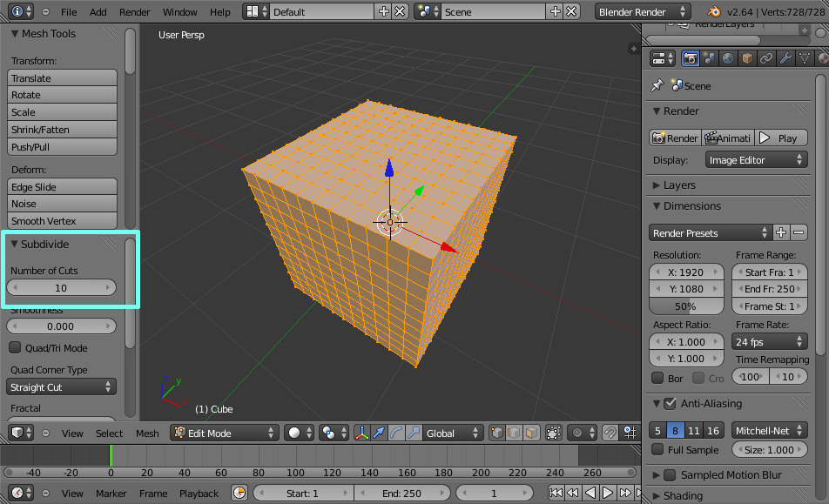Open the Object properties cube tab
Viewport: 829px width, 504px height.
pyautogui.click(x=747, y=58)
